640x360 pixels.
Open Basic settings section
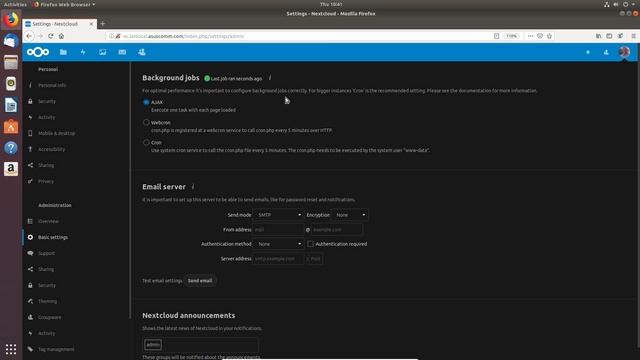[x=53, y=237]
